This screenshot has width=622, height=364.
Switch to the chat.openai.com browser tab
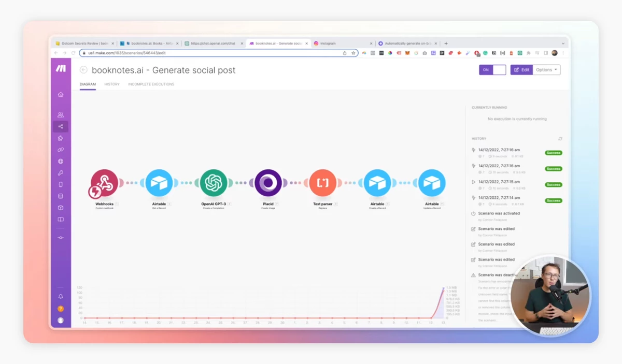coord(213,43)
